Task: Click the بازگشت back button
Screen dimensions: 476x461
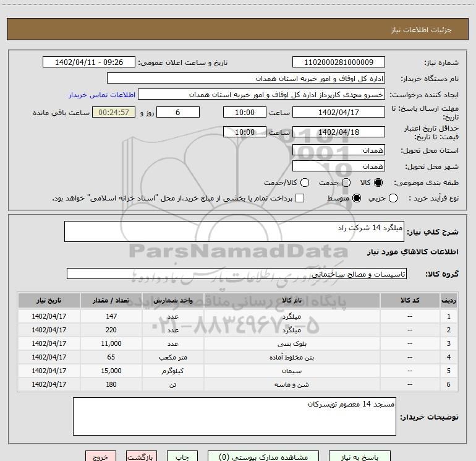Action: (142, 456)
